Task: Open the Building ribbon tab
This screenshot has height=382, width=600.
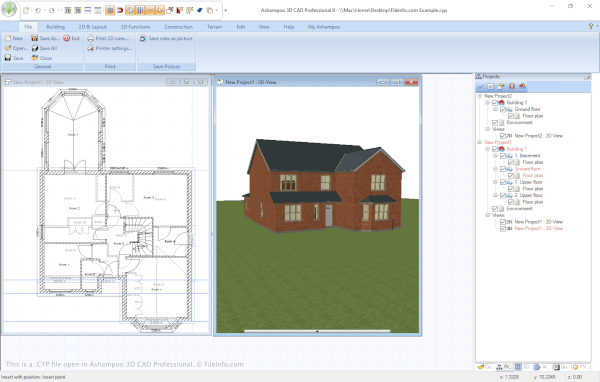Action: click(x=55, y=27)
